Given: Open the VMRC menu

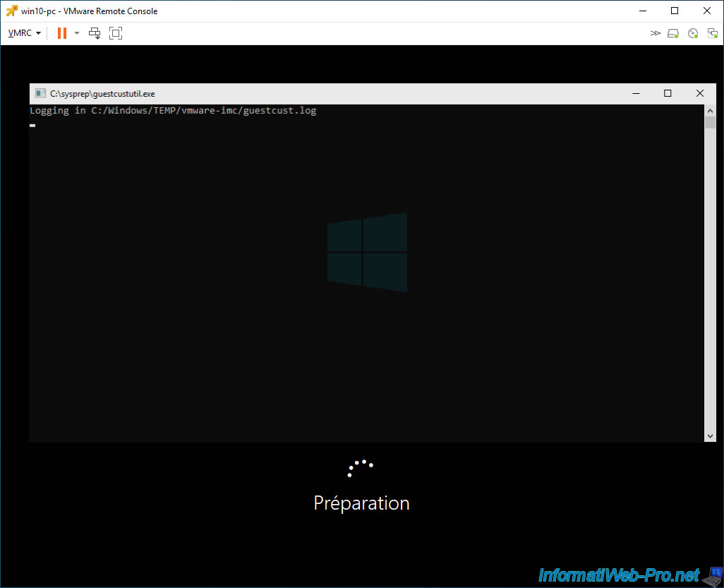Looking at the screenshot, I should point(25,32).
